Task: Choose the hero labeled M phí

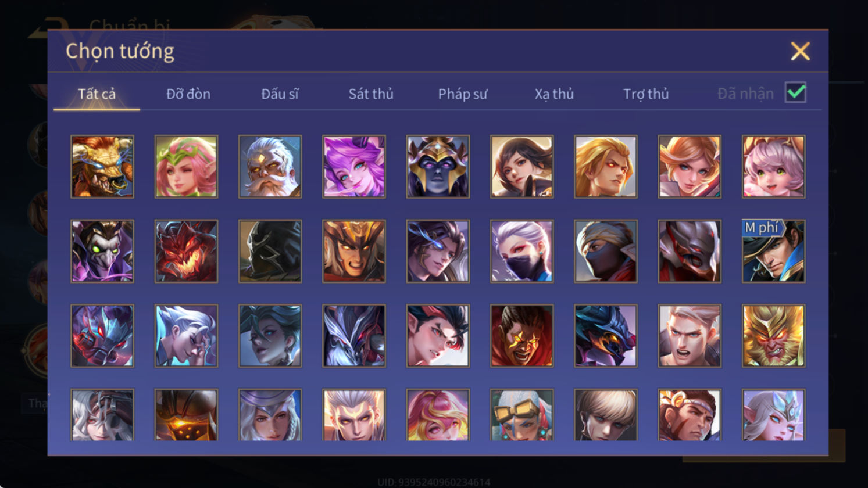Action: coord(773,251)
